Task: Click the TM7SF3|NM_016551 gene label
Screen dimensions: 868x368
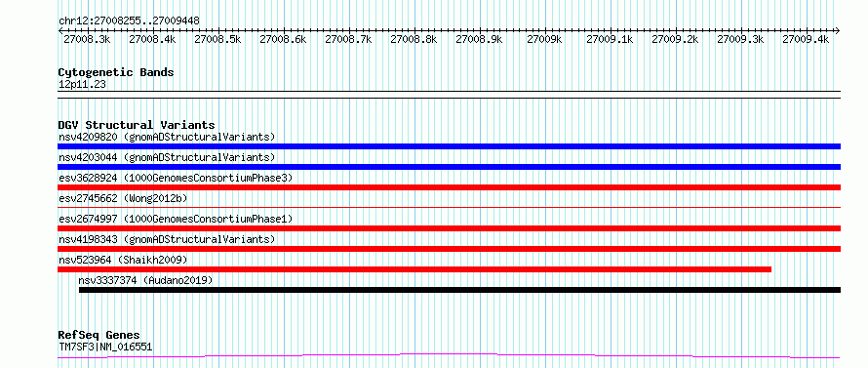Action: pyautogui.click(x=105, y=348)
